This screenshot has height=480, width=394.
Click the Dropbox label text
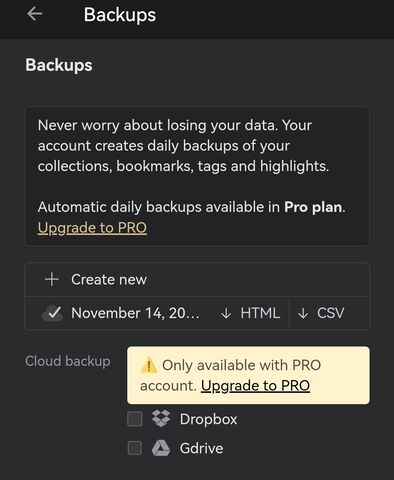[208, 419]
